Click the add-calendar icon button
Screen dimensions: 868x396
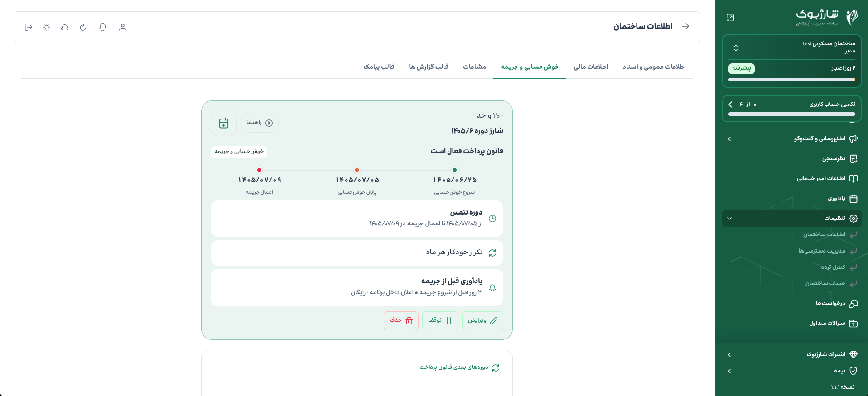point(224,123)
